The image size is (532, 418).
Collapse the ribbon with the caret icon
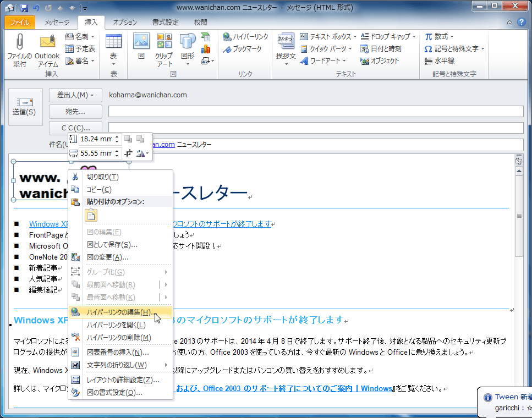point(509,23)
